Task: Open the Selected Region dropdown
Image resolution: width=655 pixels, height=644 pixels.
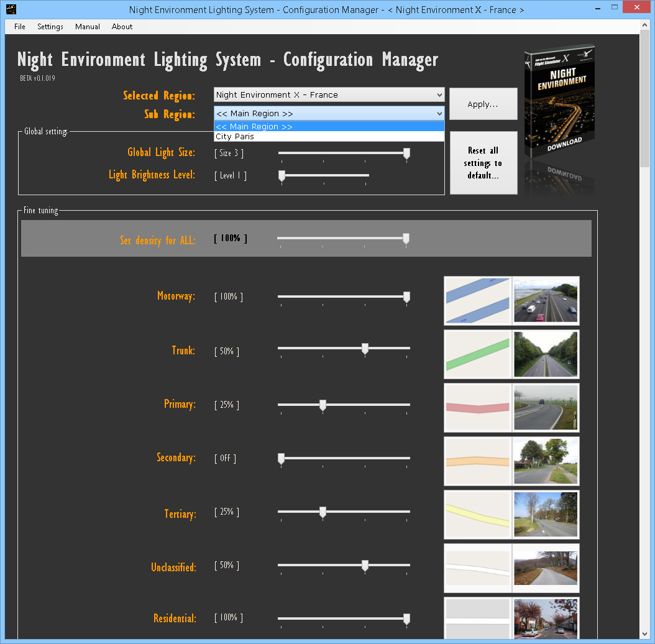Action: [x=329, y=95]
